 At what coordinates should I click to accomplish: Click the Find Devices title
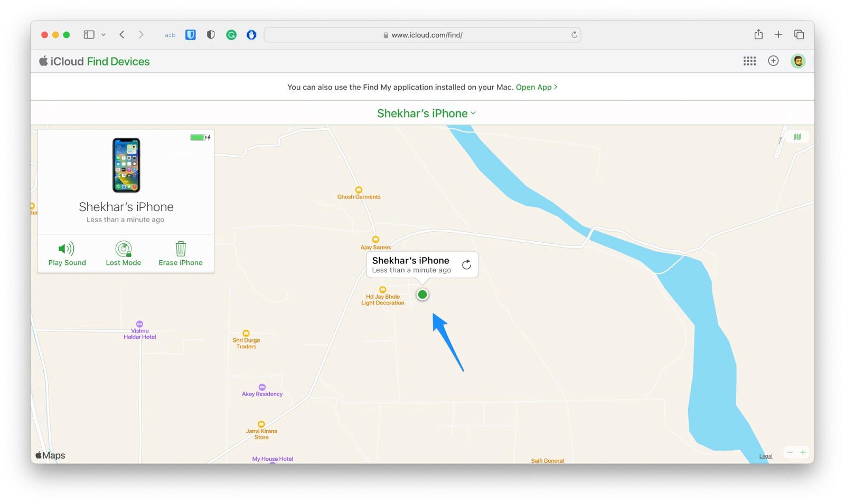[x=118, y=61]
